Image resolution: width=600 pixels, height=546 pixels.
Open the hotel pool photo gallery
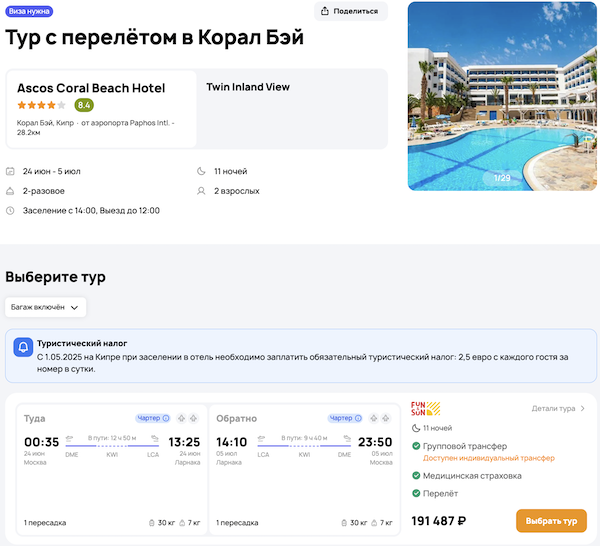[x=503, y=95]
